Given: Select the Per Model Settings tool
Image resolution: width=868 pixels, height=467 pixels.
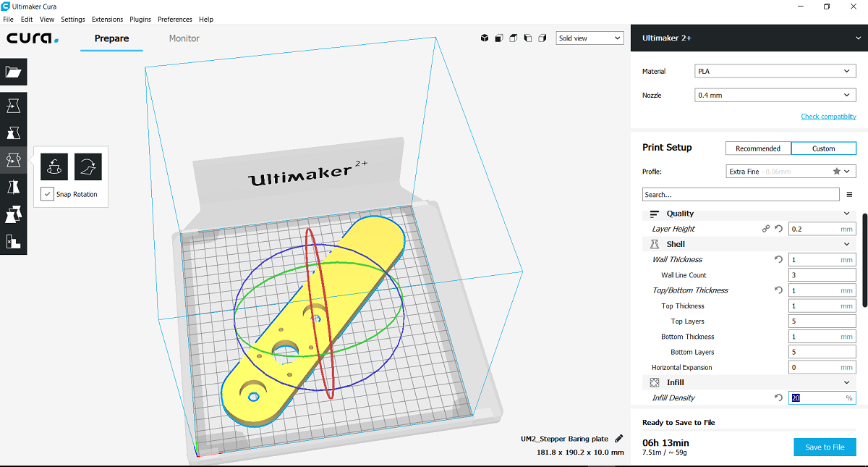Looking at the screenshot, I should [x=14, y=214].
